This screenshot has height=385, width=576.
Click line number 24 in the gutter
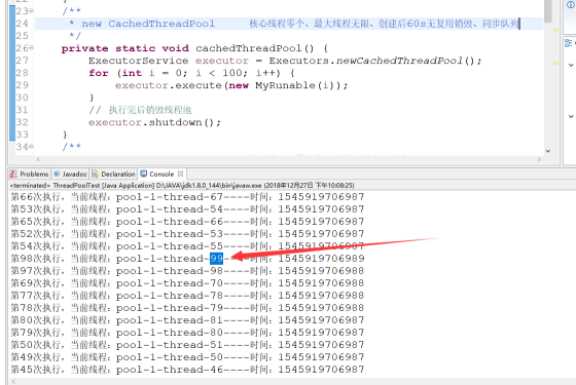click(x=22, y=24)
